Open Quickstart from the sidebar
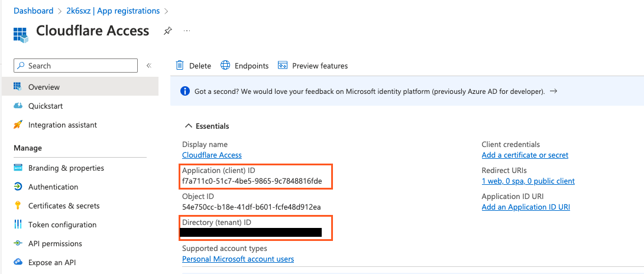Image resolution: width=644 pixels, height=274 pixels. click(45, 106)
